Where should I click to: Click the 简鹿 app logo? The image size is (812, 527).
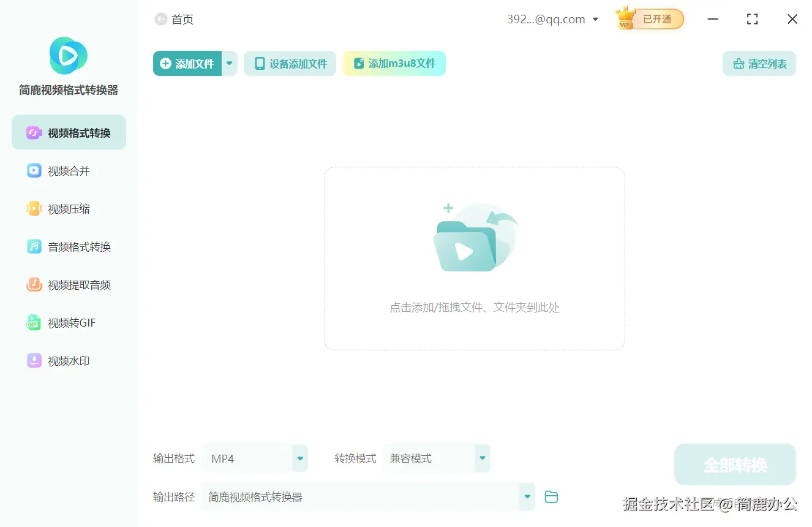click(67, 56)
